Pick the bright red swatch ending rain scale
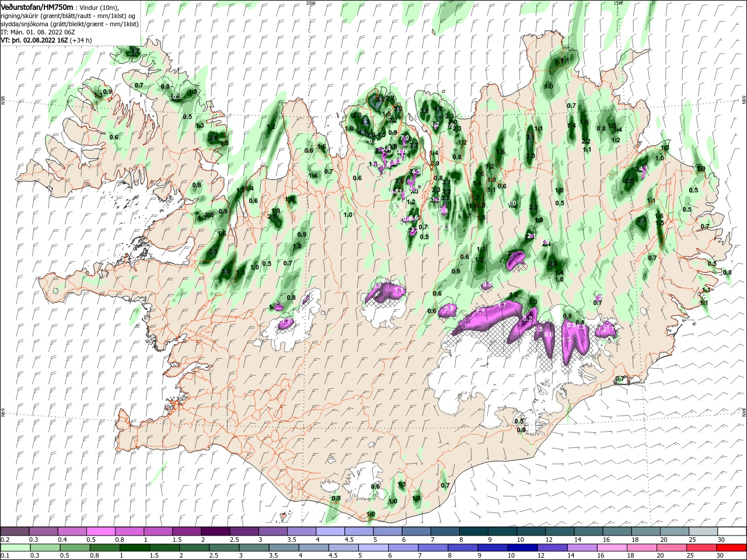Viewport: 747px width, 560px height. 731,548
